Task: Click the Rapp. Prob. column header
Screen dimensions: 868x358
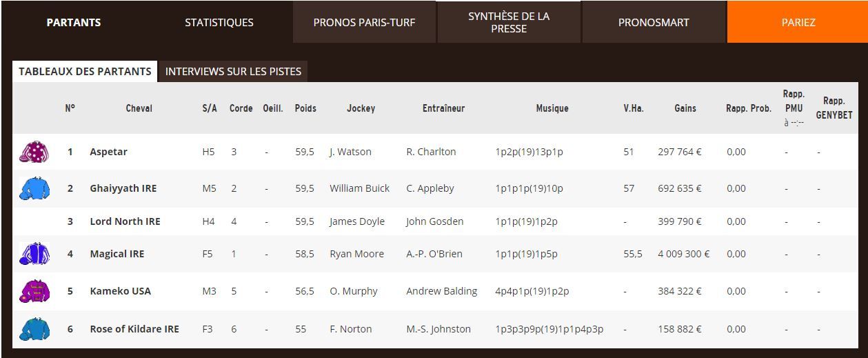Action: click(x=749, y=108)
